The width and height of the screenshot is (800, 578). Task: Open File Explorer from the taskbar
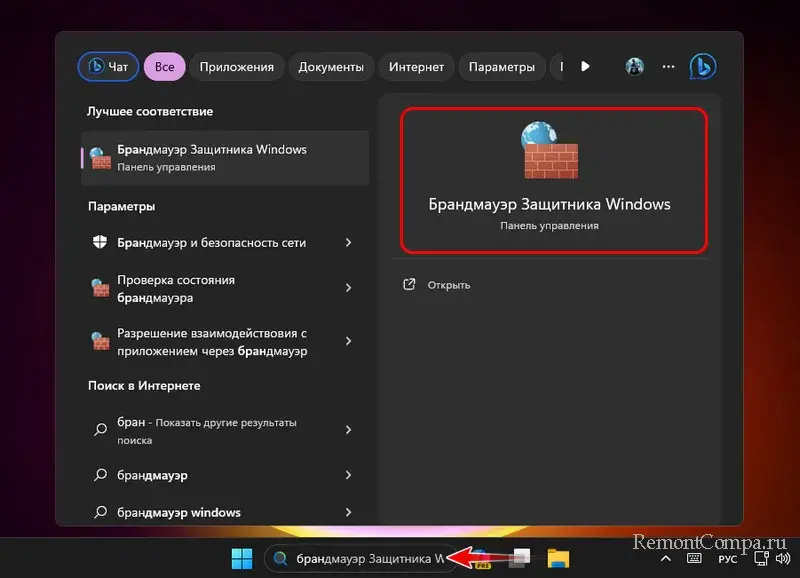tap(558, 559)
